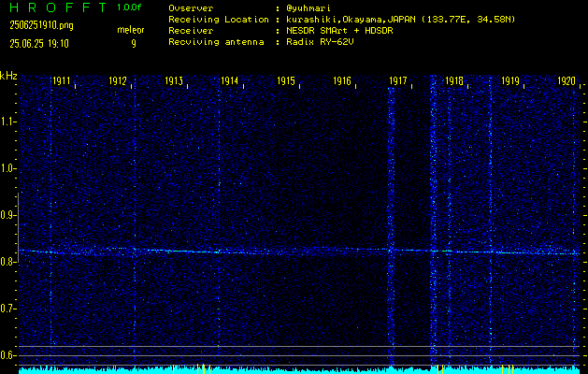The width and height of the screenshot is (588, 374).
Task: Select the observer name @yuhmari
Action: tap(308, 8)
